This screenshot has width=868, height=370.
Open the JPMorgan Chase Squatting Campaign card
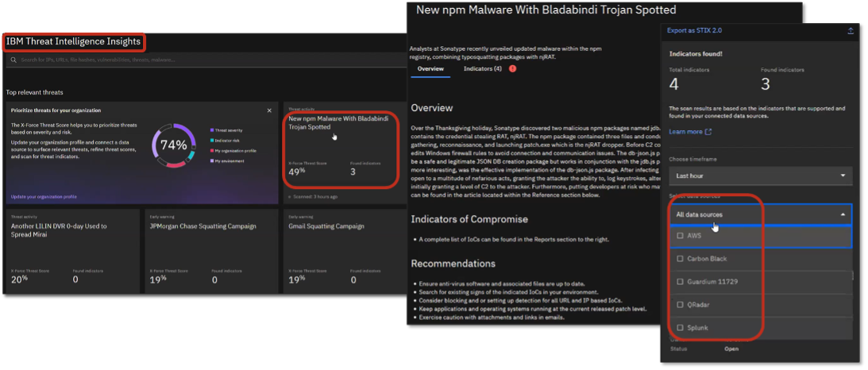tap(211, 251)
